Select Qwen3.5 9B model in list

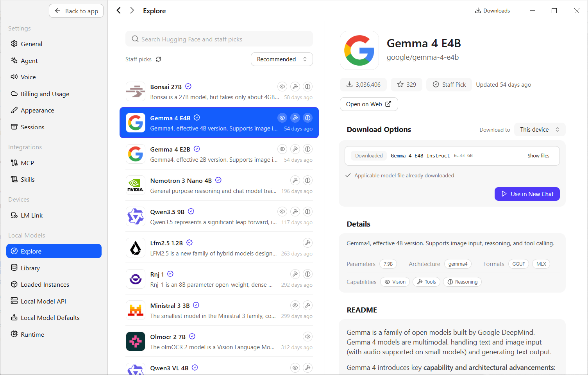tap(219, 216)
